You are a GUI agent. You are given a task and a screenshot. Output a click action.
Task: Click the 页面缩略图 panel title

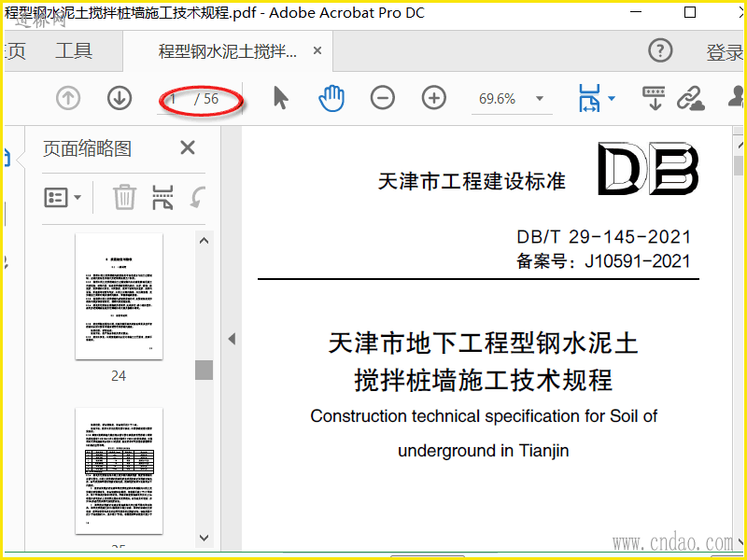(87, 148)
